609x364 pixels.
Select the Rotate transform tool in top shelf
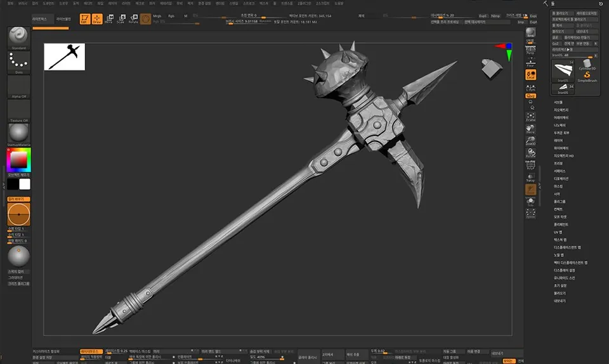click(133, 18)
